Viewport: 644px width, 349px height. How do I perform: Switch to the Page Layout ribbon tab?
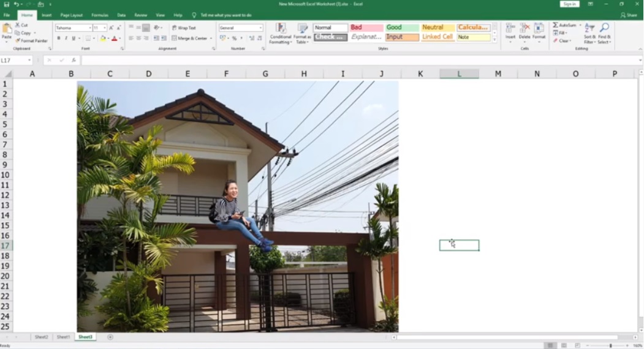72,15
